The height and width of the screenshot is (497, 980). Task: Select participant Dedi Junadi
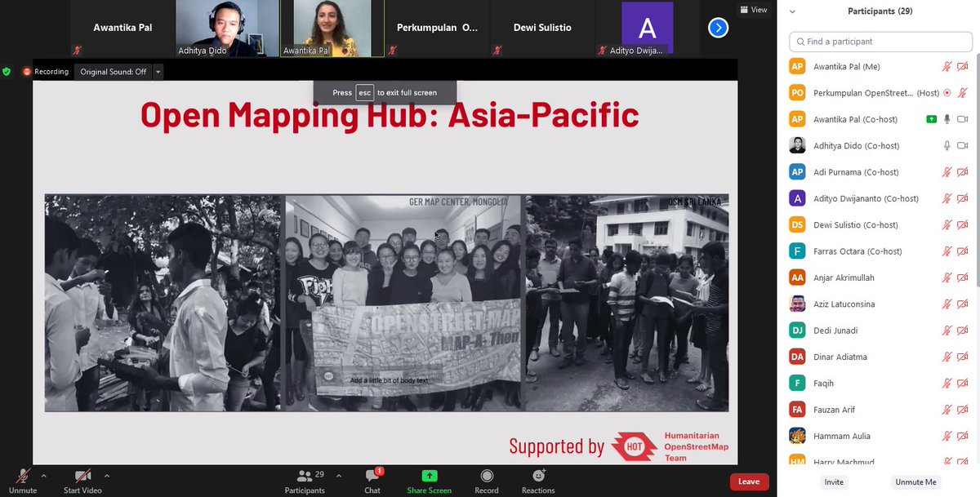879,331
